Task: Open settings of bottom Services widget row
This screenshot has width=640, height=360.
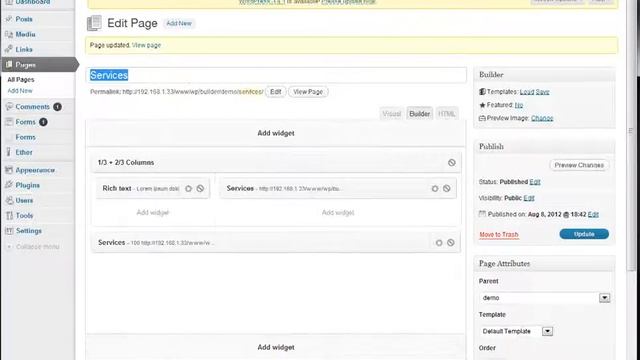Action: click(x=439, y=243)
